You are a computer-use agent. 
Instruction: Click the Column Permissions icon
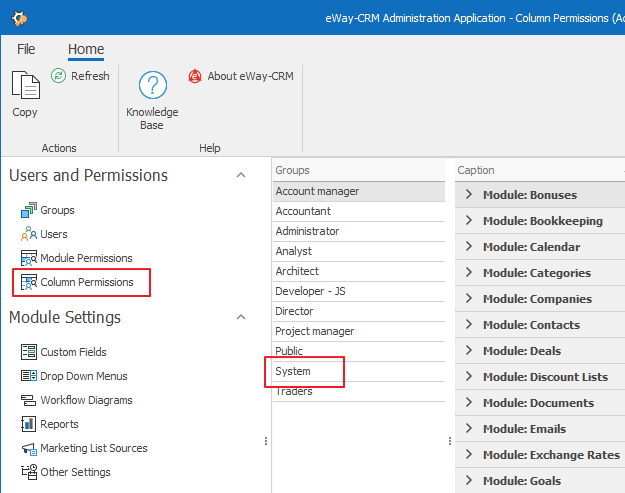coord(29,282)
